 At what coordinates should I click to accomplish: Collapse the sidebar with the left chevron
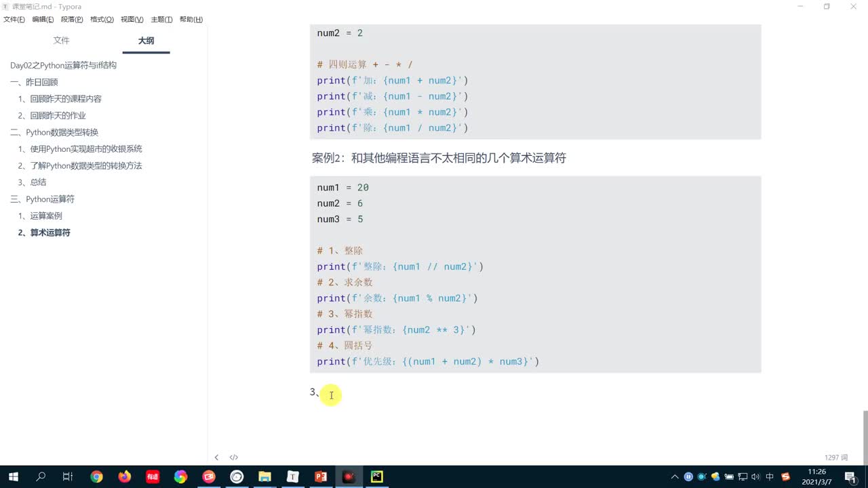click(x=216, y=457)
